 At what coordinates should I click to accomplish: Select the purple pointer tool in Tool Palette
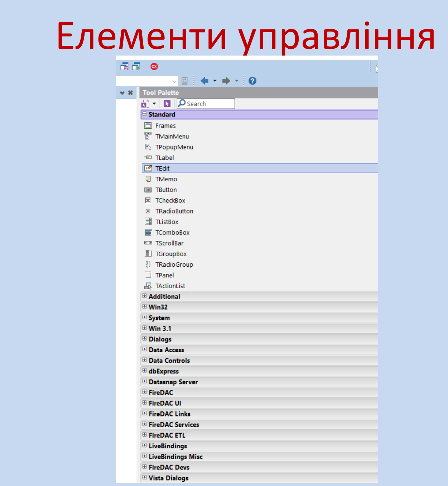point(167,104)
